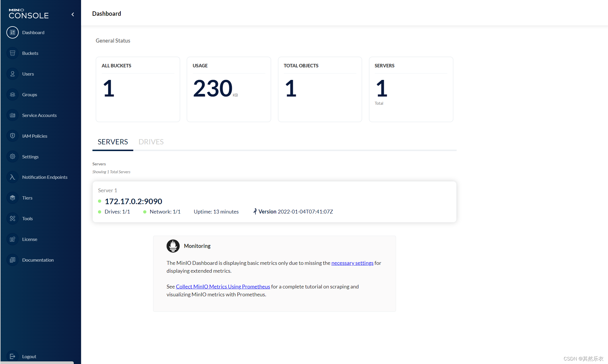Open Collect MinIO Metrics Using Prometheus link
Screen dimensions: 608x364
(223, 287)
